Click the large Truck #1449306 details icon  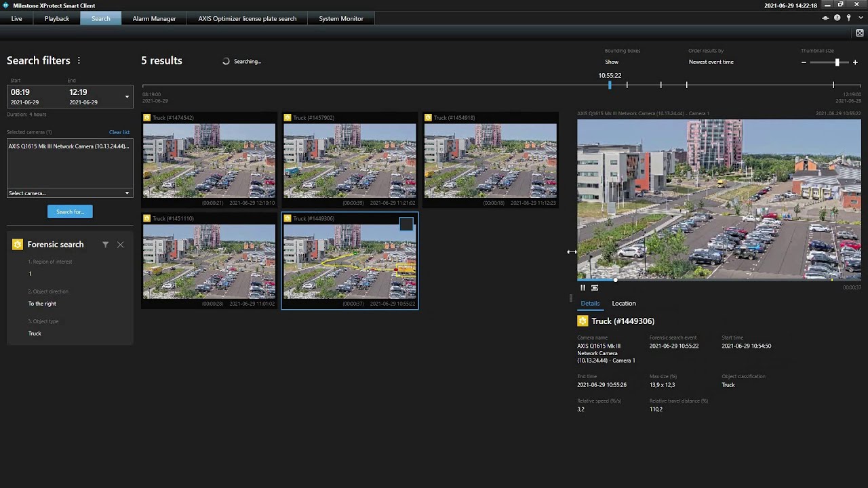(x=583, y=321)
